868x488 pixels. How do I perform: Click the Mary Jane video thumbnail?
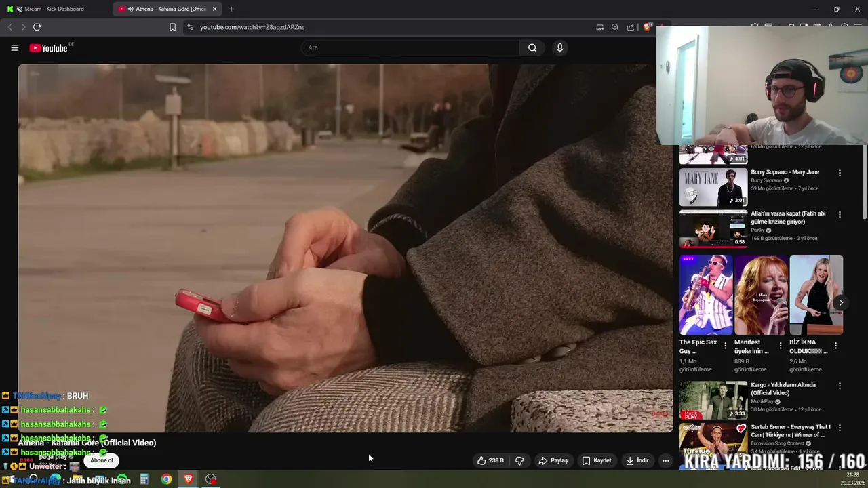(x=713, y=187)
